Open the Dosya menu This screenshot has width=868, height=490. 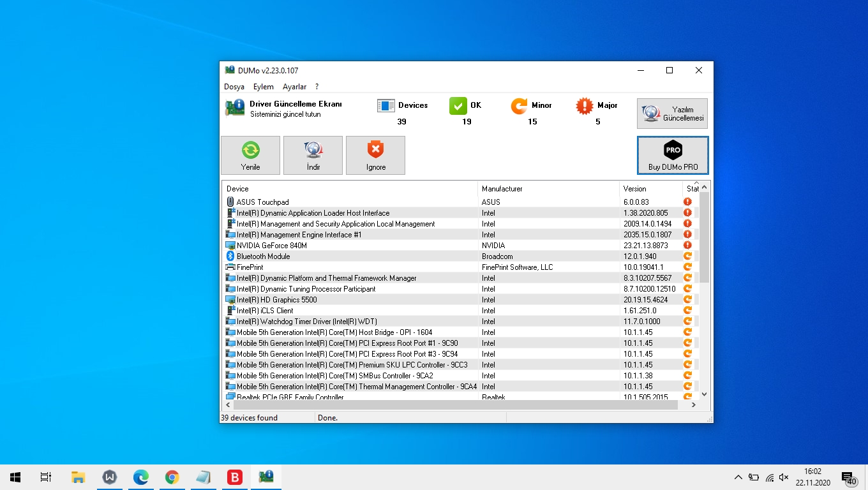click(x=234, y=87)
